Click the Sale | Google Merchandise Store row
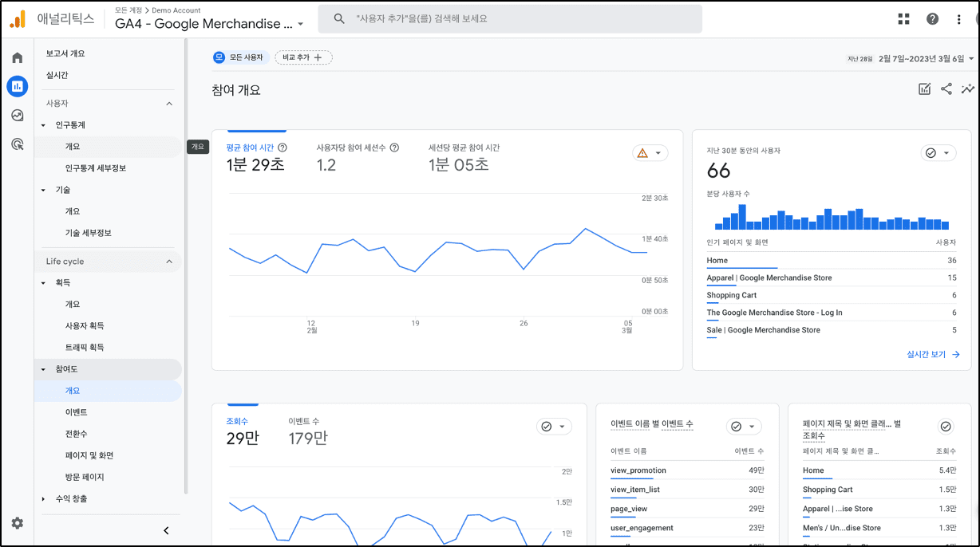Viewport: 980px width, 547px height. [832, 330]
